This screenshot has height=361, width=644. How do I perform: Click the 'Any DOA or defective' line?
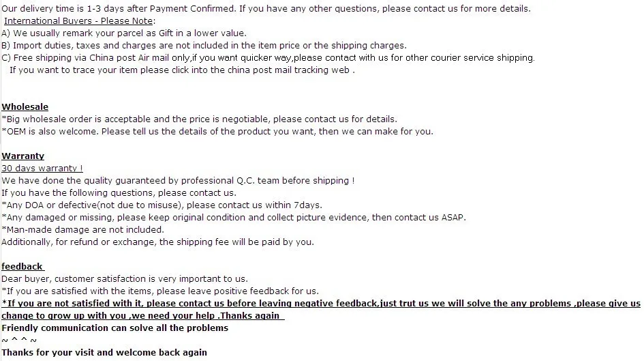pos(162,205)
